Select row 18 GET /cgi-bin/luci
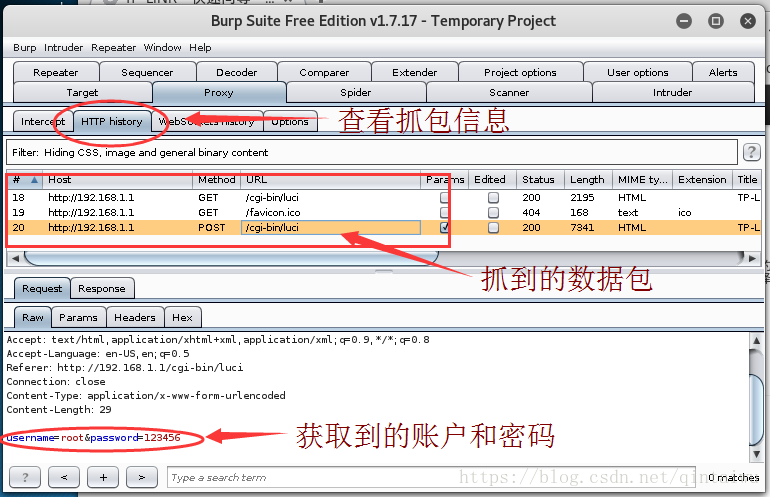Image resolution: width=770 pixels, height=497 pixels. [x=383, y=197]
